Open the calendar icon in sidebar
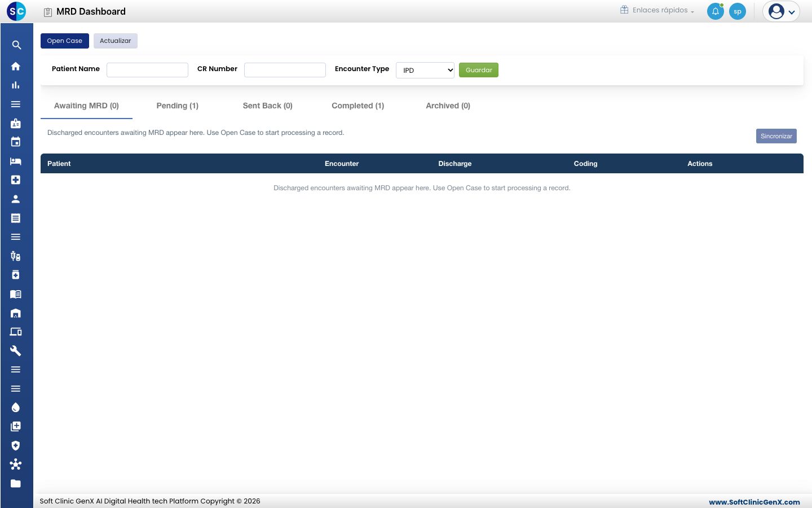 click(16, 142)
